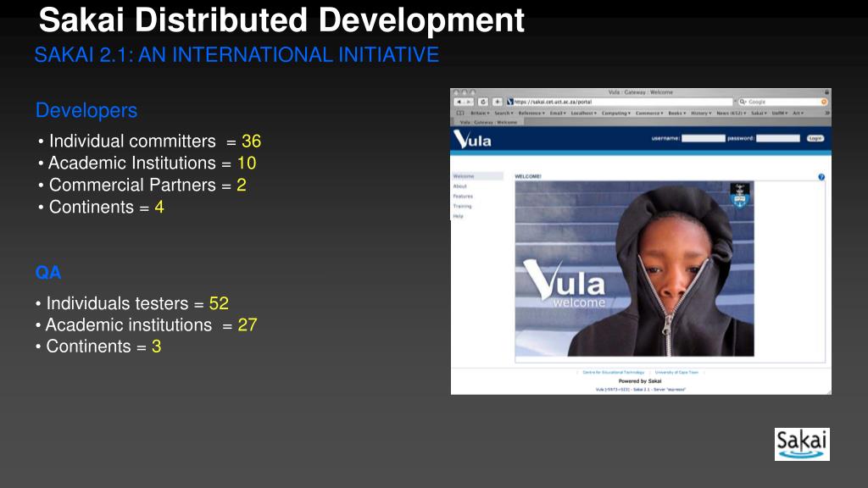Open the Reference bookmarks dropdown
This screenshot has height=488, width=868.
(x=531, y=113)
